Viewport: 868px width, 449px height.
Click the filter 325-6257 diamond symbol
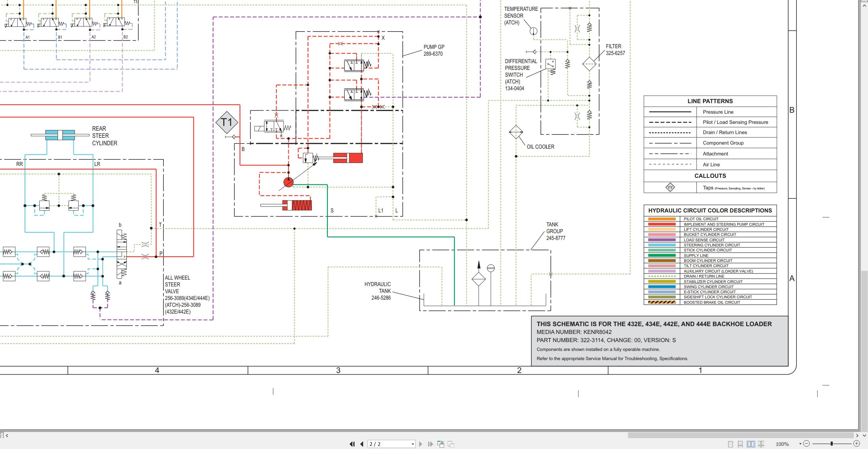pyautogui.click(x=589, y=64)
